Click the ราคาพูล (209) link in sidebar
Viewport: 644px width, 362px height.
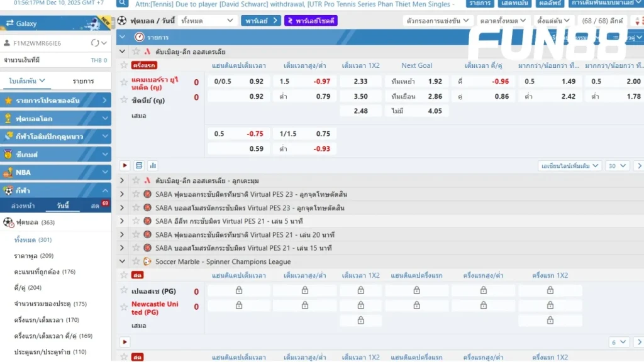coord(33,256)
